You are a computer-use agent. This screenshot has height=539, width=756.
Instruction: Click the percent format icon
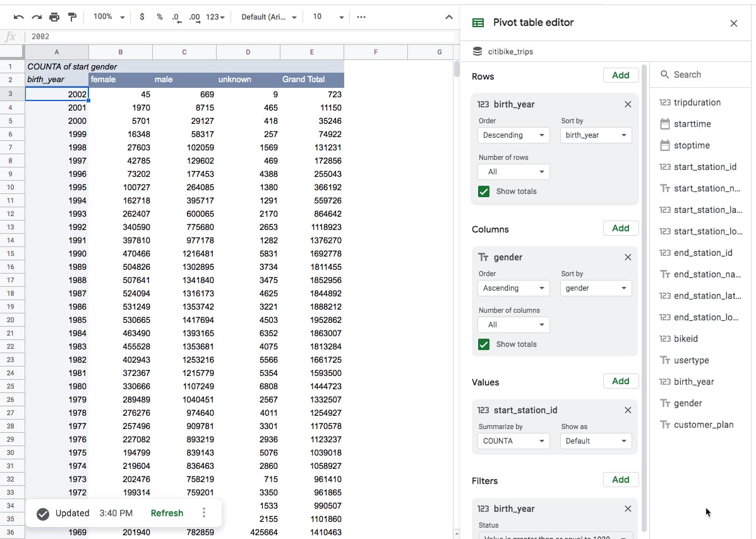point(159,17)
